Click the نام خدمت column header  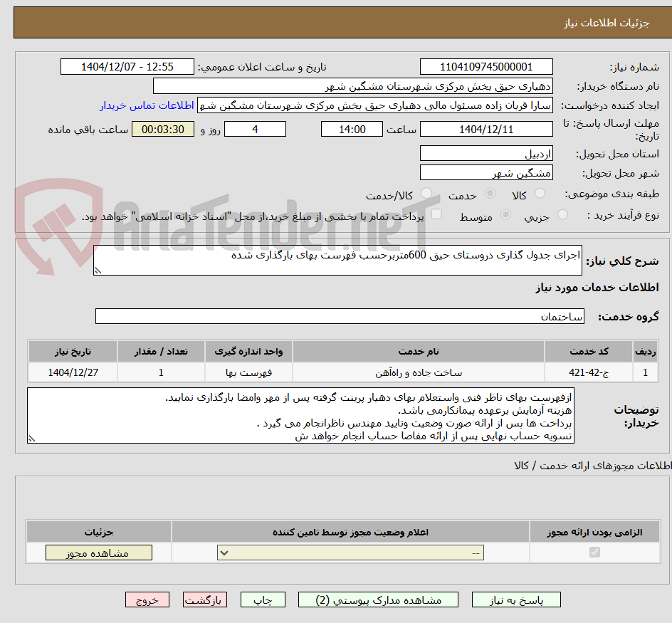click(x=419, y=352)
